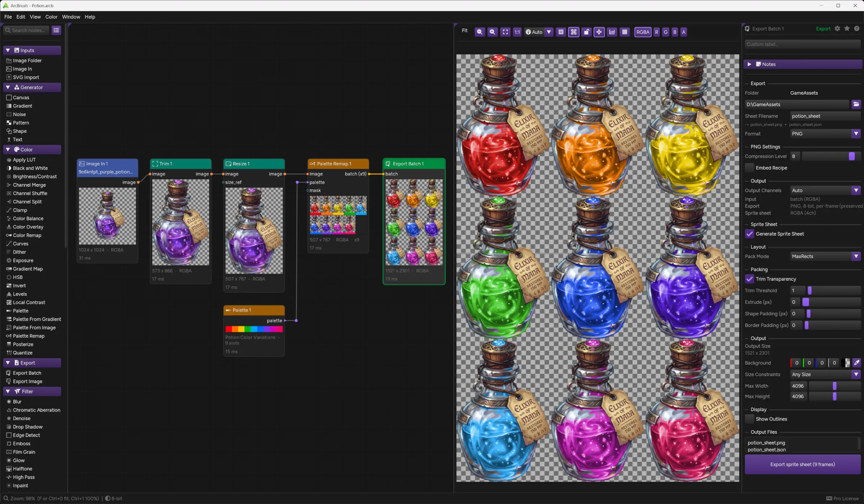Show only the A channel
Screen dimensions: 864x504
pyautogui.click(x=684, y=32)
